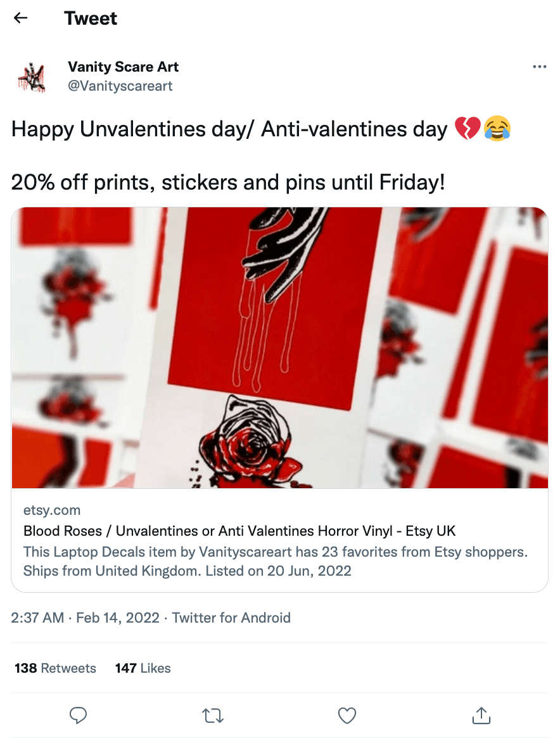Like the tweet with the heart icon

[x=347, y=716]
